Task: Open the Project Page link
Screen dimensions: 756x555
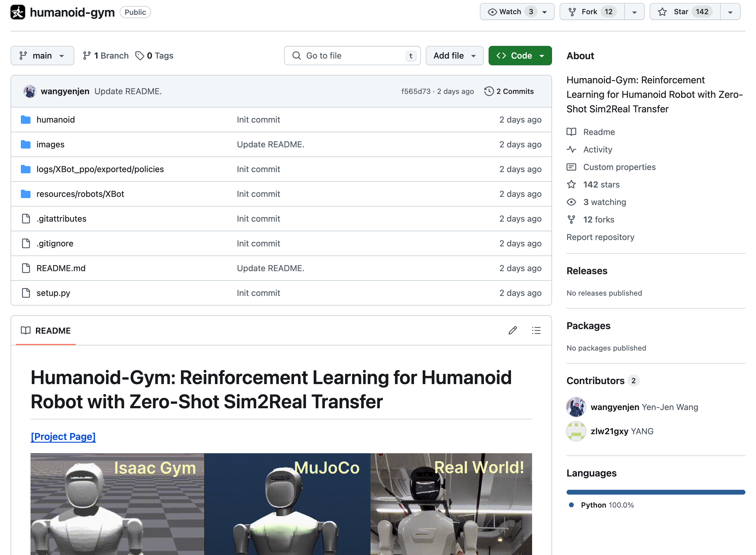Action: [63, 436]
